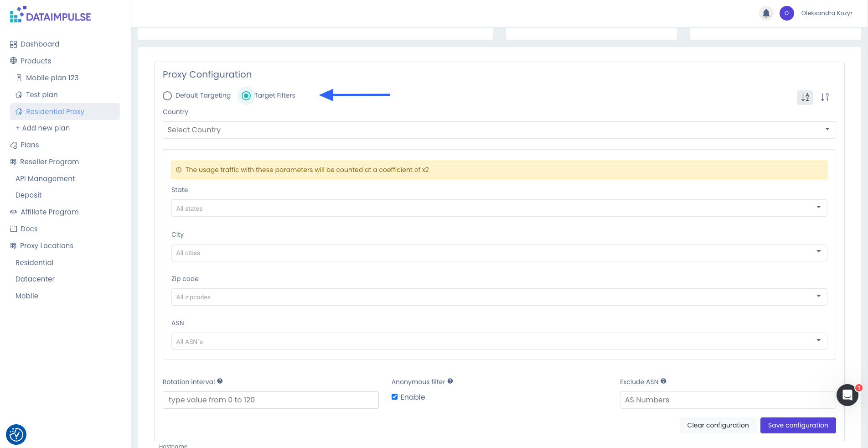Select Target Filters radio option
Screen dimensions: 868x448
[x=246, y=96]
